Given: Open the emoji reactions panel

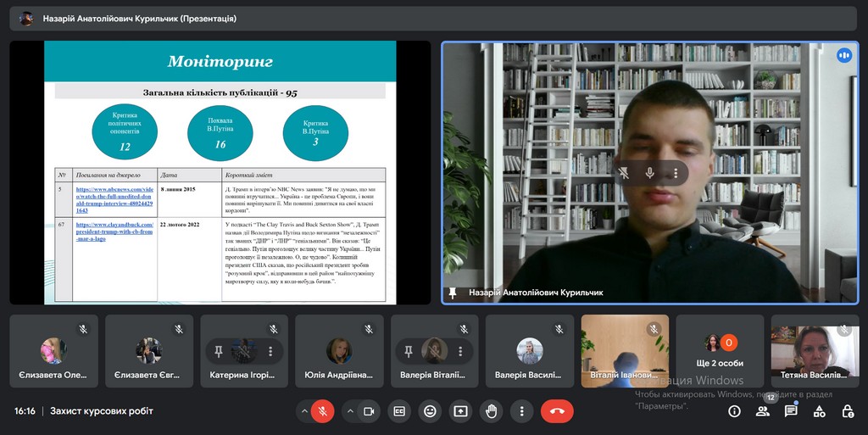Looking at the screenshot, I should pos(430,411).
